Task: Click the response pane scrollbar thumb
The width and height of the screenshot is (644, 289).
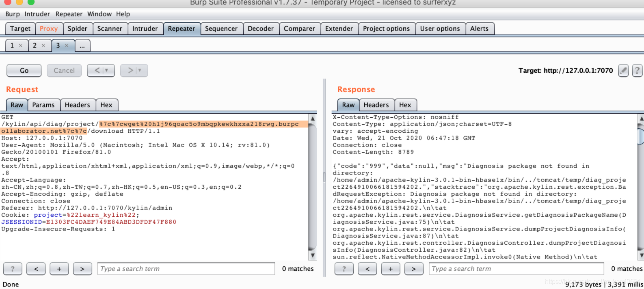Action: (x=641, y=136)
